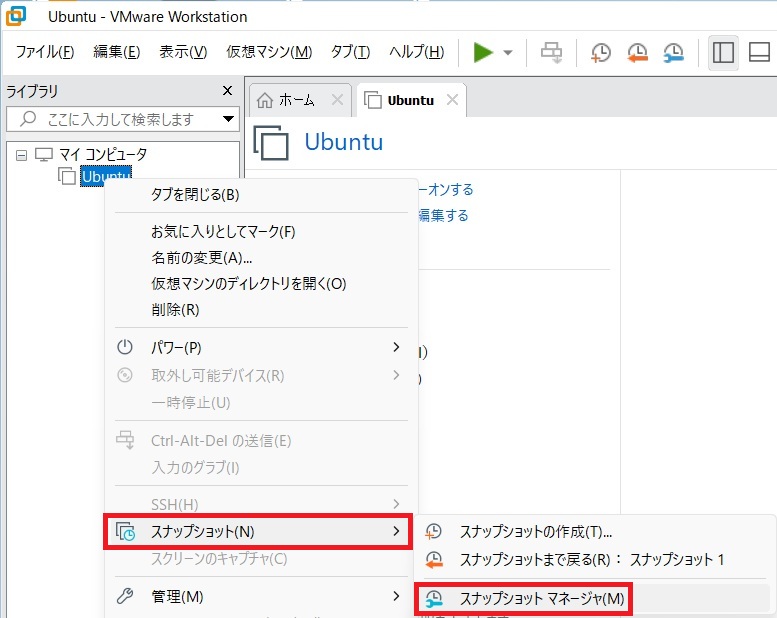Select マイ コンピュータ in library tree
This screenshot has height=618, width=777.
[x=103, y=155]
